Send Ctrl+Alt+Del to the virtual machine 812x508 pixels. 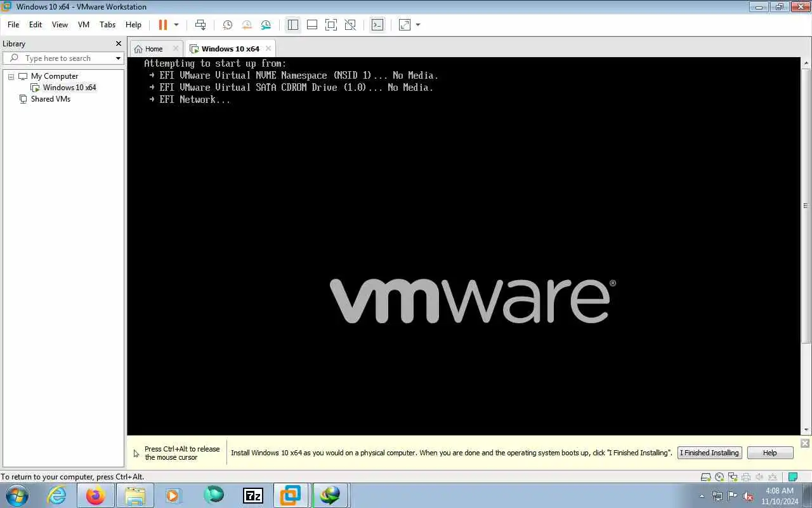[200, 25]
